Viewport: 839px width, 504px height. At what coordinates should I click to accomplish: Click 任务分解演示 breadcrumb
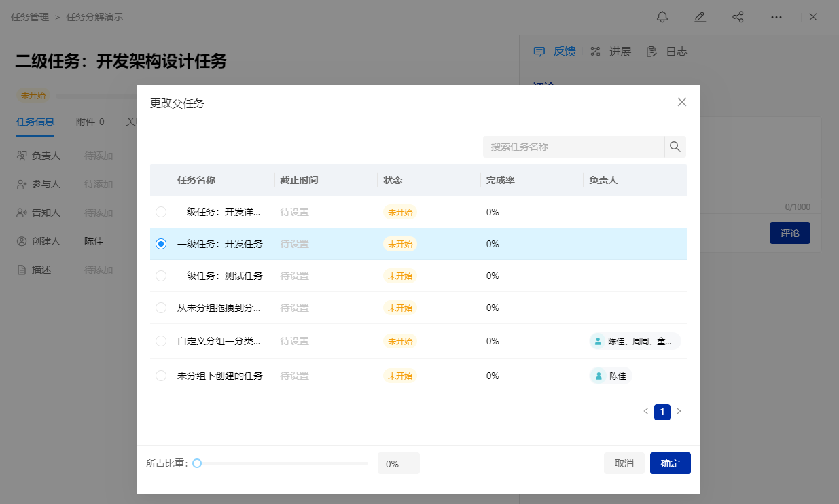95,17
